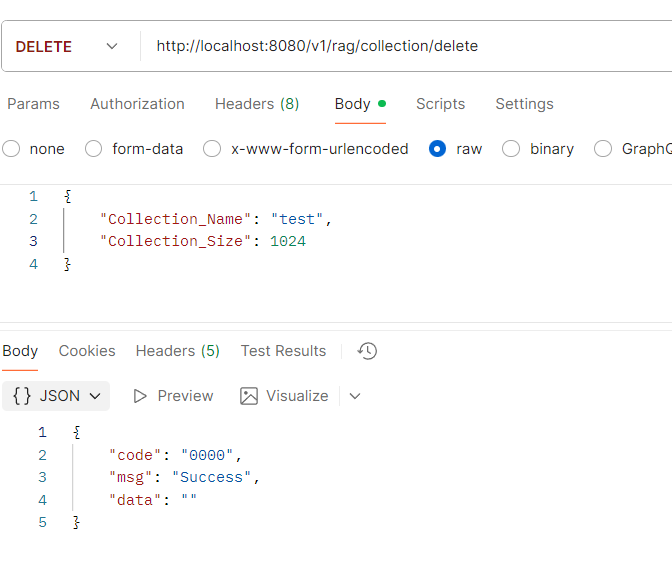Viewport: 672px width, 563px height.
Task: Click the Preview play icon
Action: pos(141,396)
